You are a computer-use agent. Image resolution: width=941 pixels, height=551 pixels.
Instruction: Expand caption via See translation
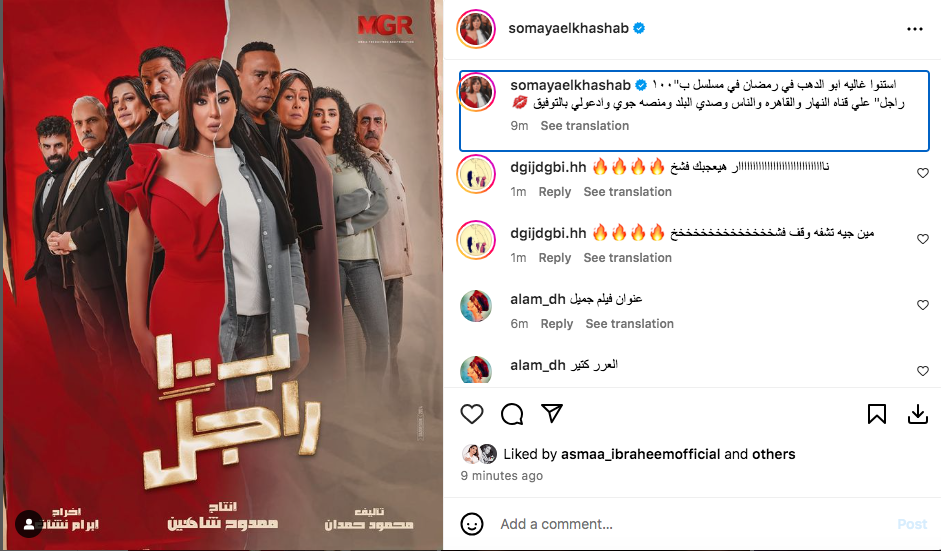tap(585, 125)
